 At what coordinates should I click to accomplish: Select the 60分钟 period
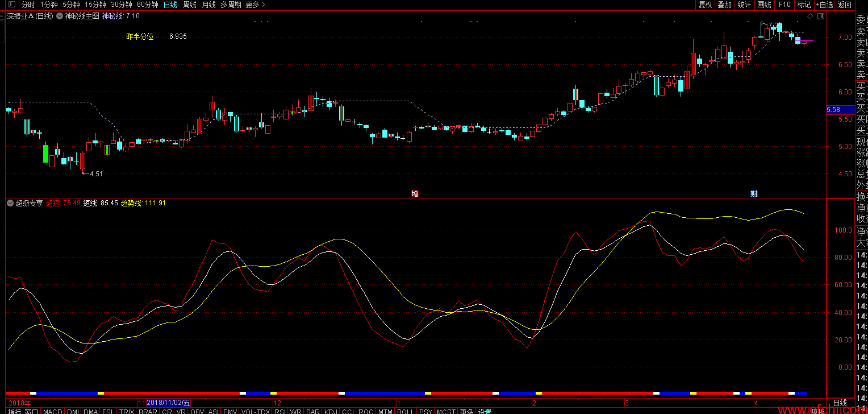coord(148,5)
